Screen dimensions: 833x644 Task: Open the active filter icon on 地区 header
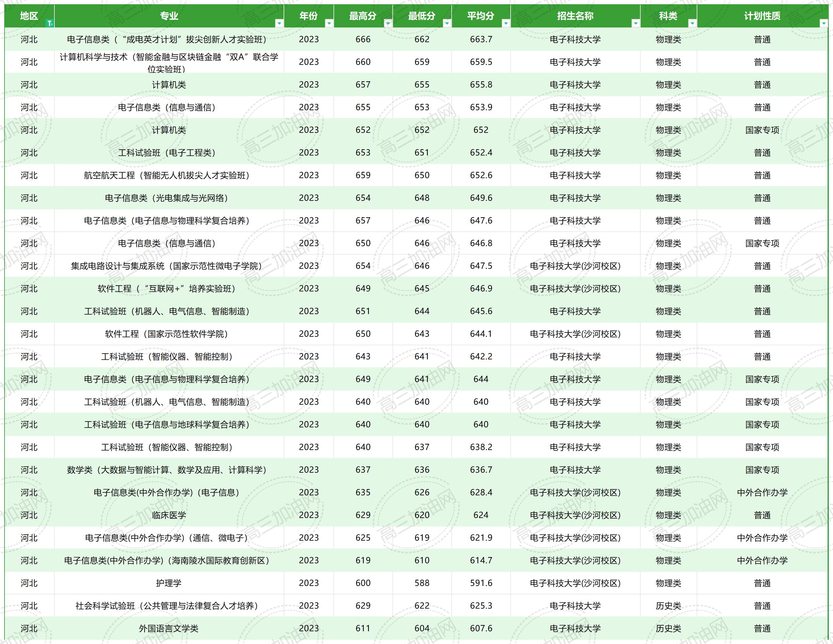pyautogui.click(x=50, y=24)
